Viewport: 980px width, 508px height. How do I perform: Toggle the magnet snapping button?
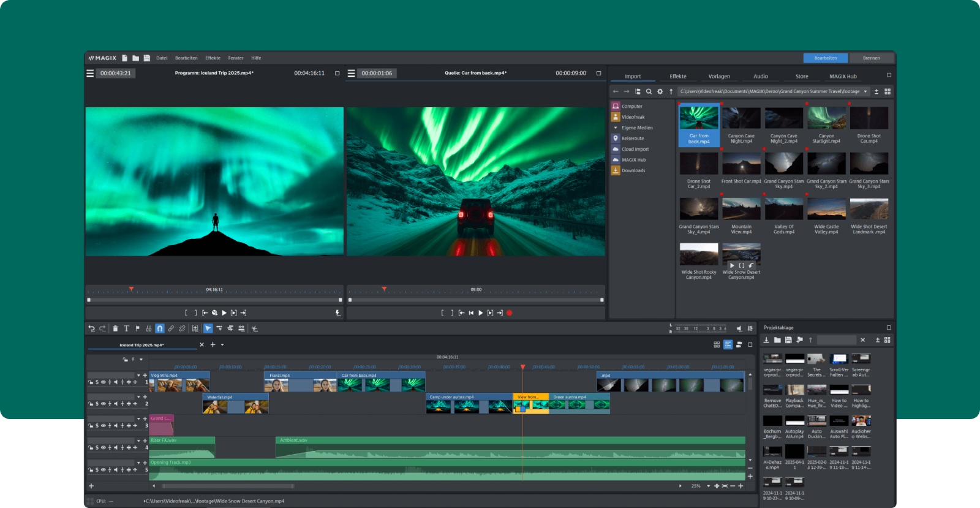159,328
